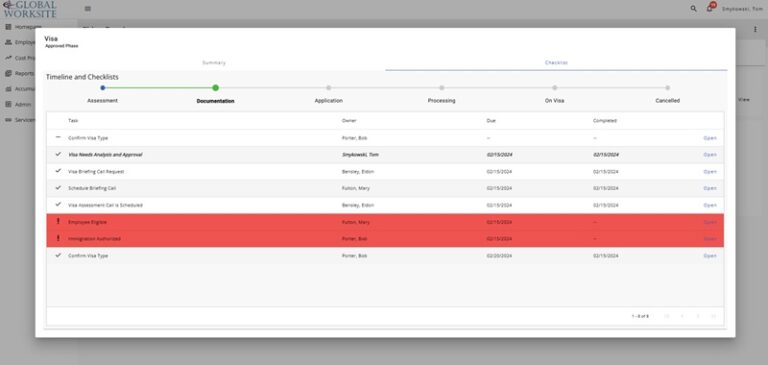This screenshot has height=365, width=768.
Task: Go to the first page of the table
Action: click(667, 316)
